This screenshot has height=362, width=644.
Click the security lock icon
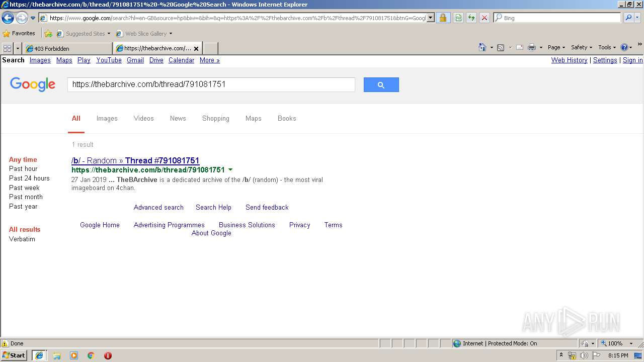[x=443, y=18]
